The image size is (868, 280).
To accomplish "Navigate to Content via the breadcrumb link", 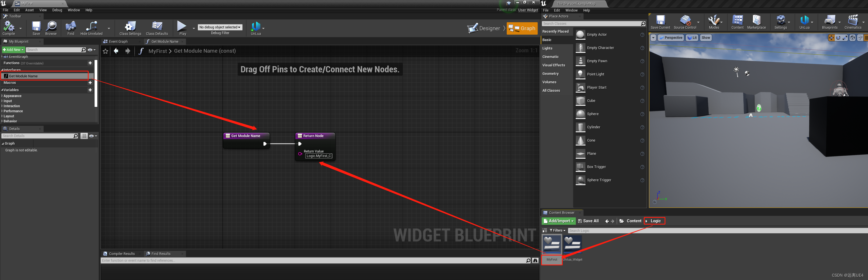I will click(634, 221).
